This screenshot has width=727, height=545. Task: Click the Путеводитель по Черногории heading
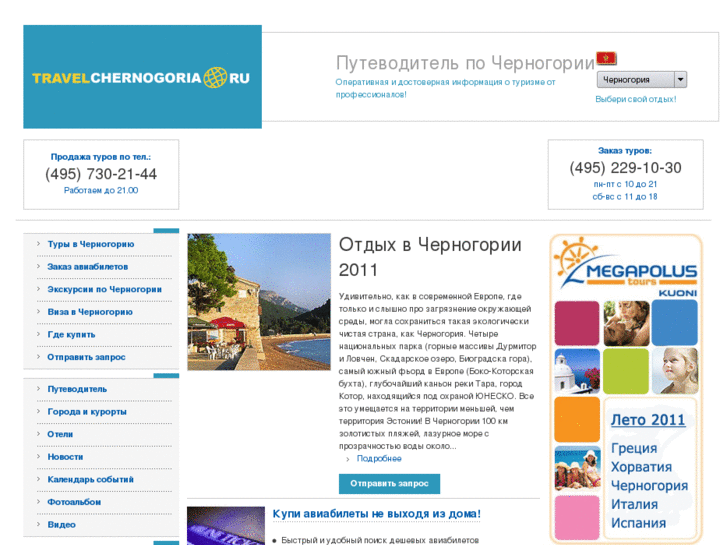click(465, 63)
